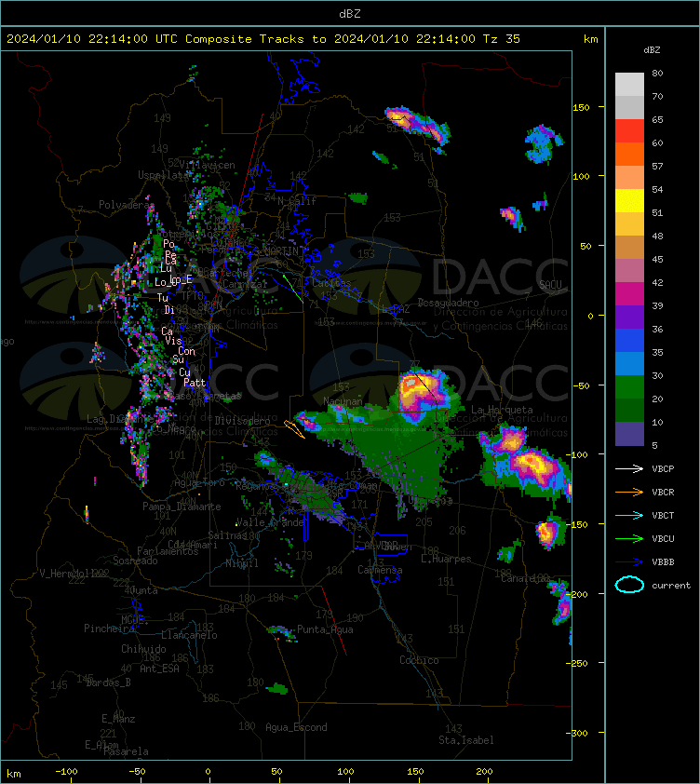Viewport: 700px width, 784px height.
Task: Pick the purple swatch between 39 and 36
Action: point(629,317)
